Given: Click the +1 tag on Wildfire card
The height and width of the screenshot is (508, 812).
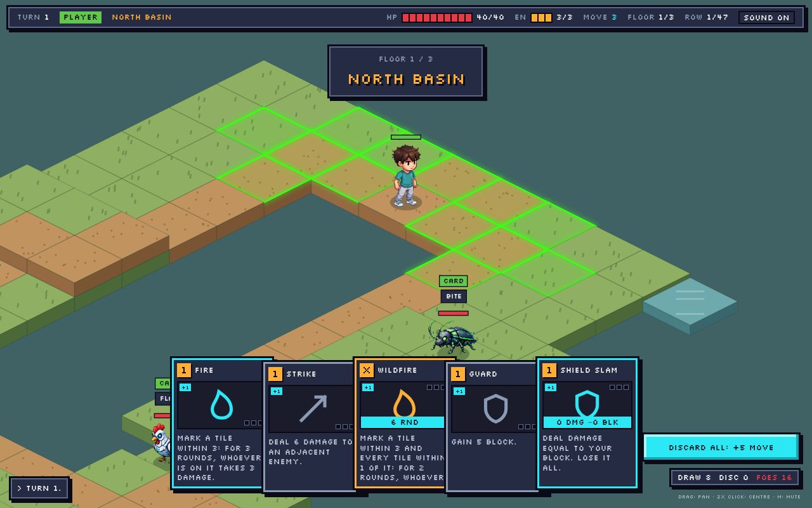Looking at the screenshot, I should click(x=368, y=387).
